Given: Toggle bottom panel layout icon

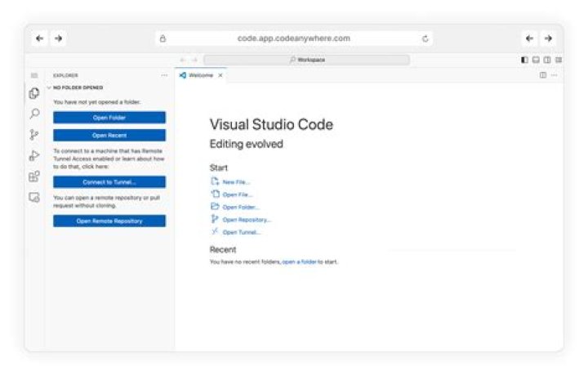Looking at the screenshot, I should point(536,60).
